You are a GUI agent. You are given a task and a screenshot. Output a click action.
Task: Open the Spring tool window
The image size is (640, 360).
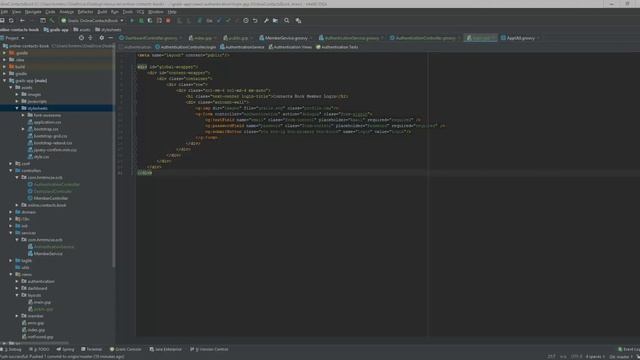[66, 349]
